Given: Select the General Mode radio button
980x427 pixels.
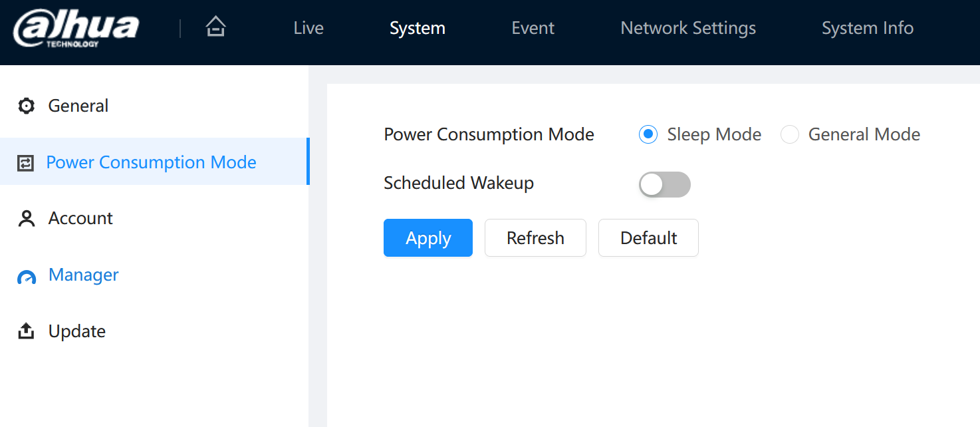Looking at the screenshot, I should 789,134.
